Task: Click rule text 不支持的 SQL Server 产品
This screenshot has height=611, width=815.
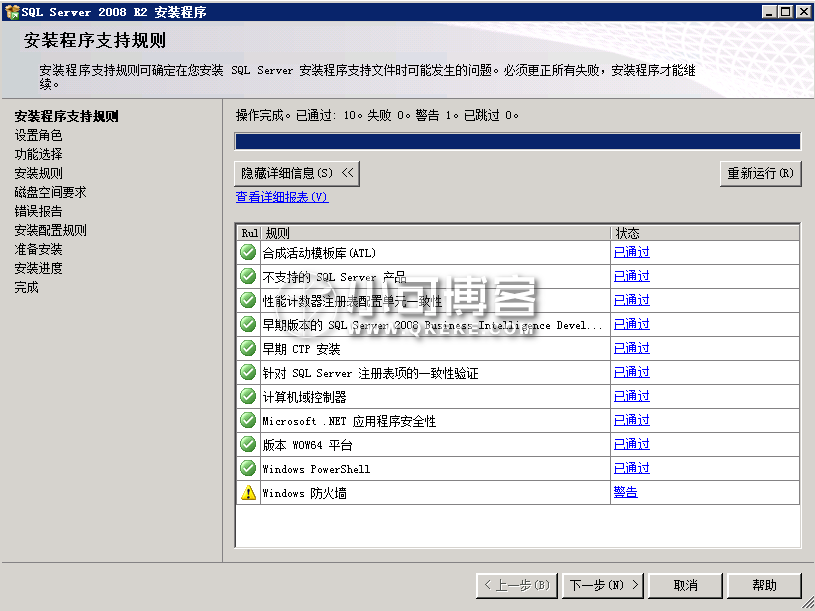Action: point(334,277)
